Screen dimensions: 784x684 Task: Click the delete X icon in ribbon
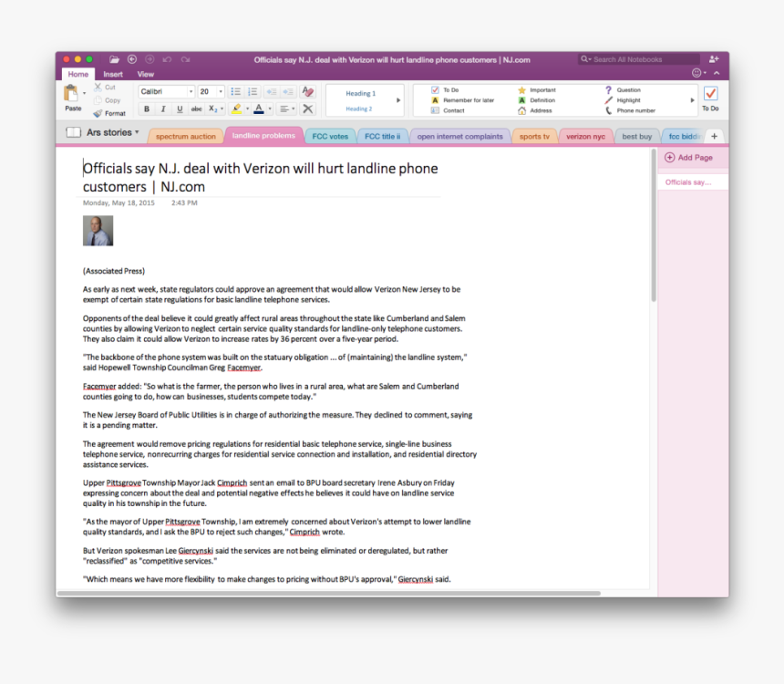click(308, 109)
